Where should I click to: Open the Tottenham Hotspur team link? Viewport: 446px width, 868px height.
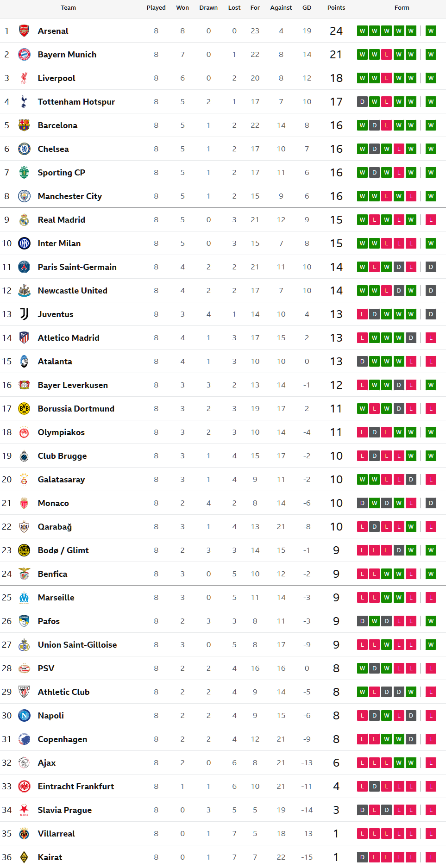tap(76, 102)
